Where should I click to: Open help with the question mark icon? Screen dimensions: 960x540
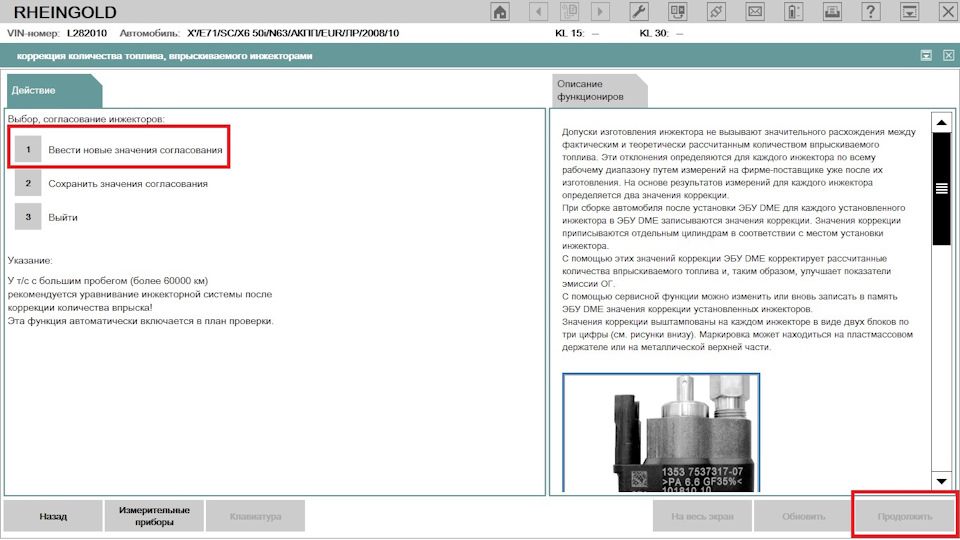coord(871,12)
